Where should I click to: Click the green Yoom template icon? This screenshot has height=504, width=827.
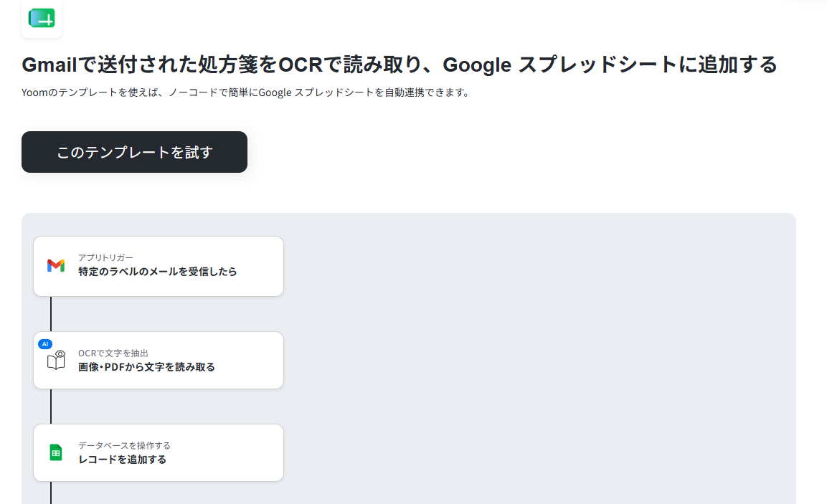pyautogui.click(x=42, y=19)
